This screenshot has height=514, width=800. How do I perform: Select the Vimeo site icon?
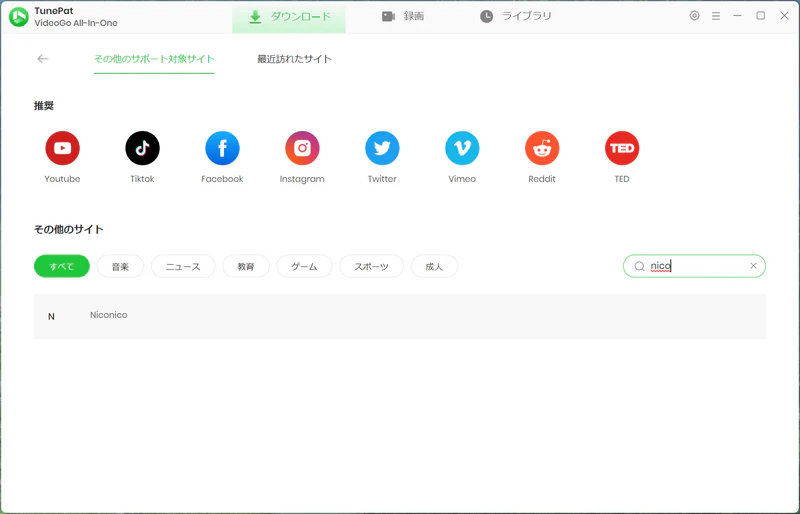[462, 148]
